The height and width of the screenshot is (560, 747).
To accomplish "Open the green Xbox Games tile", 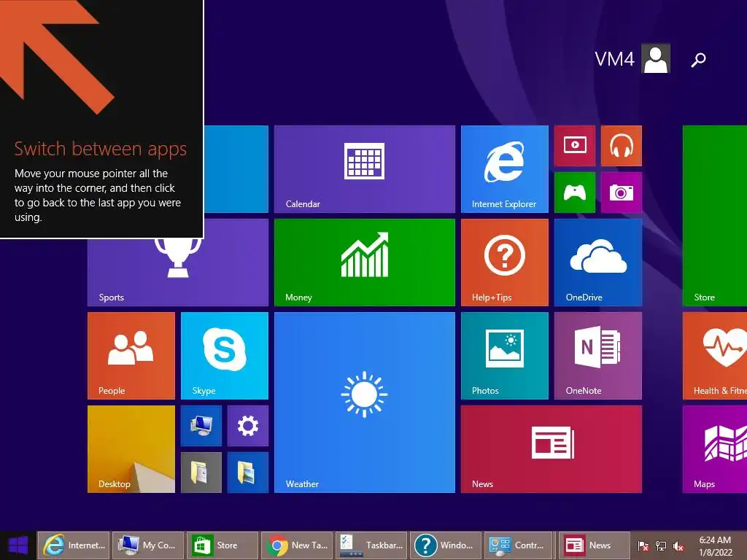I will [x=575, y=192].
